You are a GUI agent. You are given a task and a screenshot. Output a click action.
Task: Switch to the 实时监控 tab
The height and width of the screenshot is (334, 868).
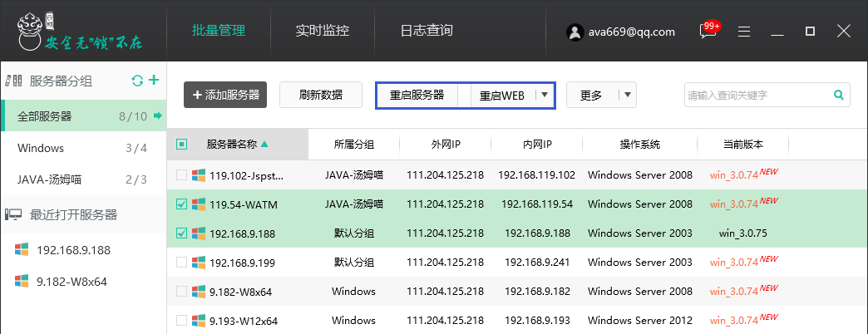322,31
